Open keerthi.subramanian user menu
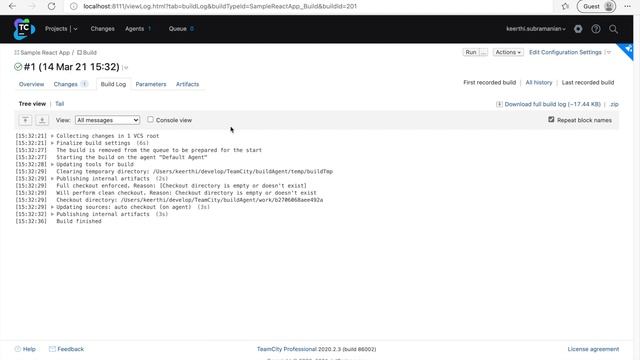640x360 pixels. coord(536,29)
